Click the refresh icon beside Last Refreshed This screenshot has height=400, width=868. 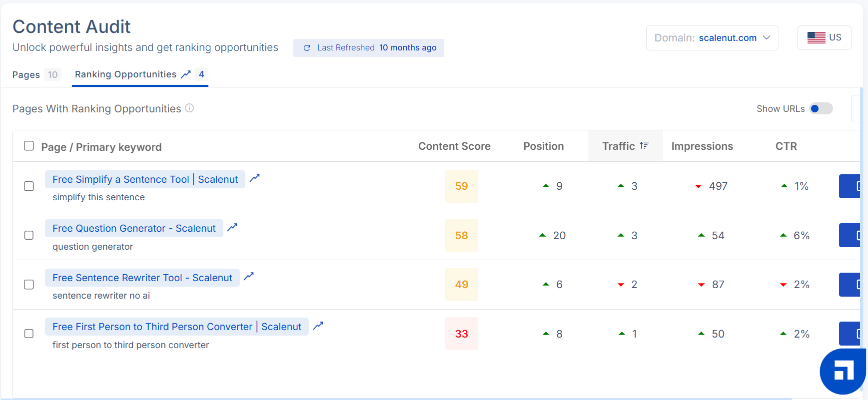pos(307,48)
